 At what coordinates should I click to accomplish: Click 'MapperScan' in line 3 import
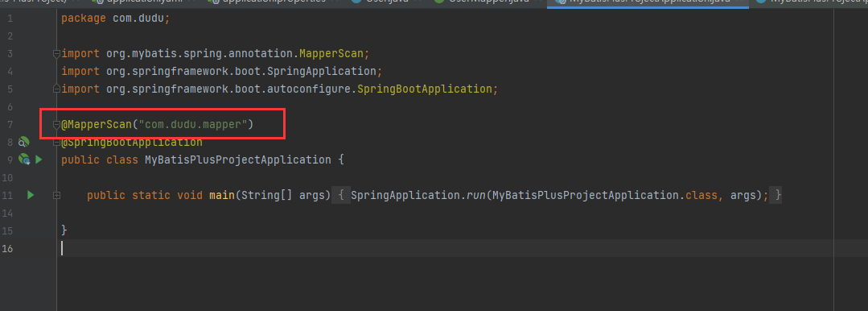click(x=331, y=54)
